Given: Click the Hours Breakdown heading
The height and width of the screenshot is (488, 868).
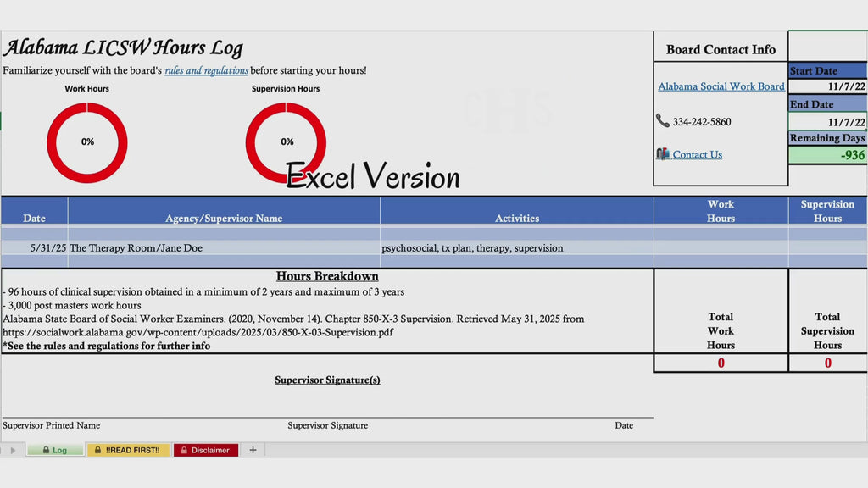Looking at the screenshot, I should pyautogui.click(x=327, y=276).
